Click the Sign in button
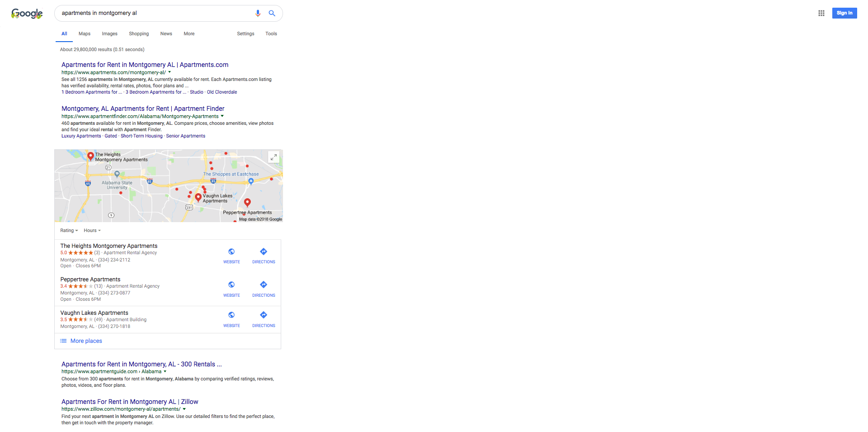 click(x=844, y=13)
